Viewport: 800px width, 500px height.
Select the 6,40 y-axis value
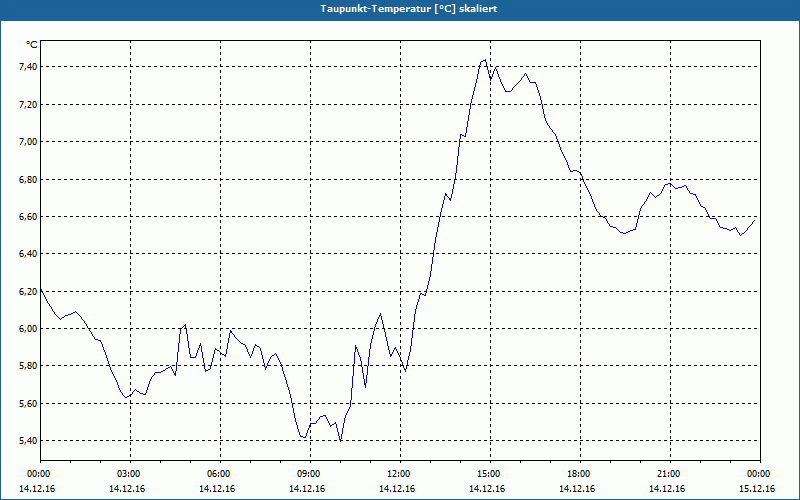28,254
